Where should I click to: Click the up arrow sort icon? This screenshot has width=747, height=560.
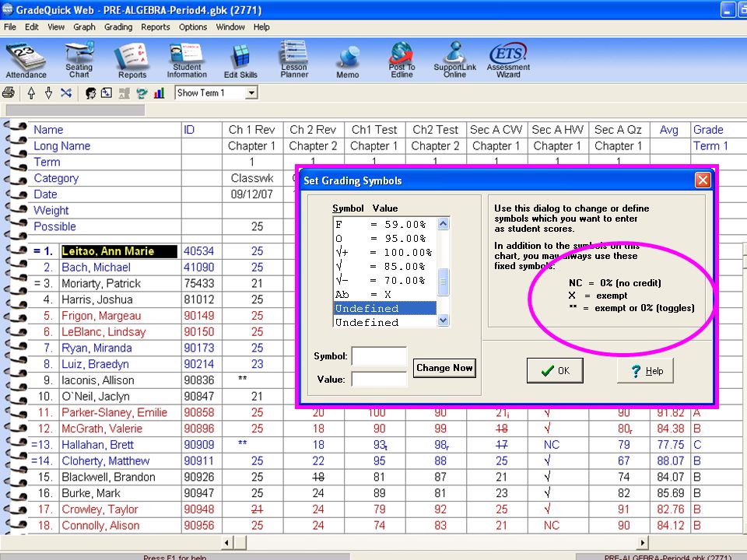point(31,93)
